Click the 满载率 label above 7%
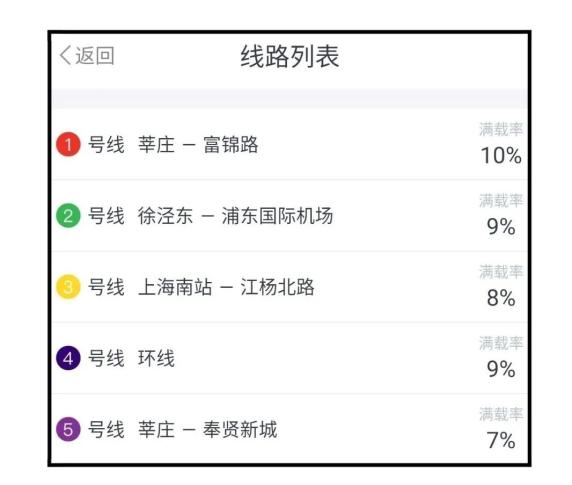Screen dimensions: 572x485 coord(501,414)
